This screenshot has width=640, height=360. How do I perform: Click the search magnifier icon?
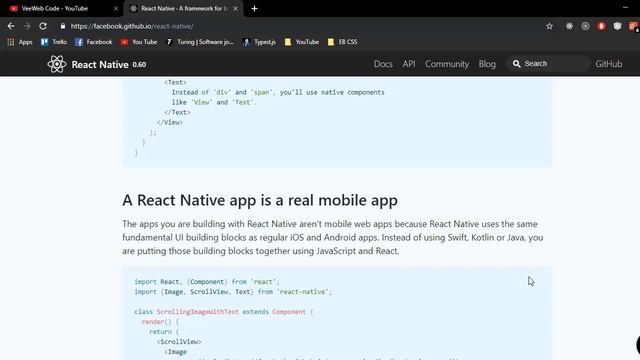coord(516,64)
